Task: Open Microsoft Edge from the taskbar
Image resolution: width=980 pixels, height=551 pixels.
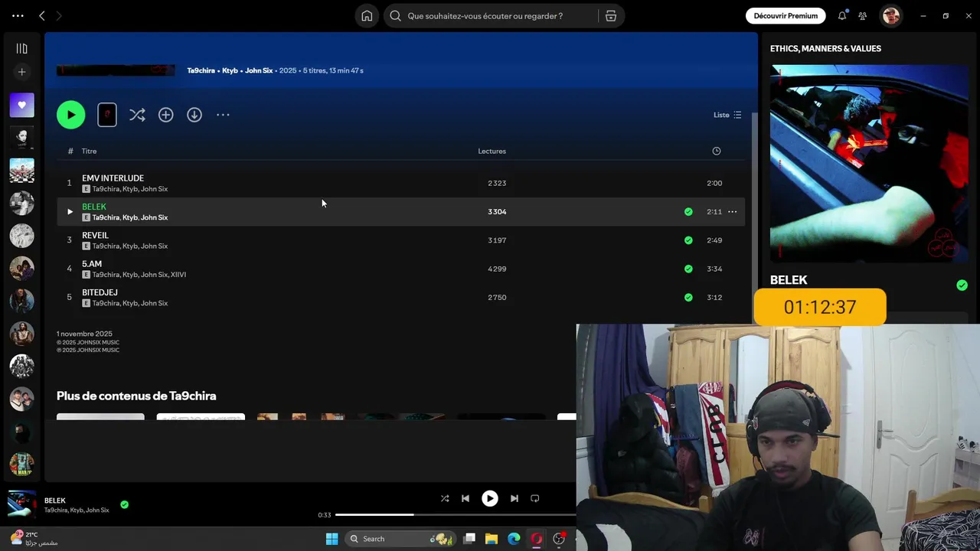Action: coord(514,539)
